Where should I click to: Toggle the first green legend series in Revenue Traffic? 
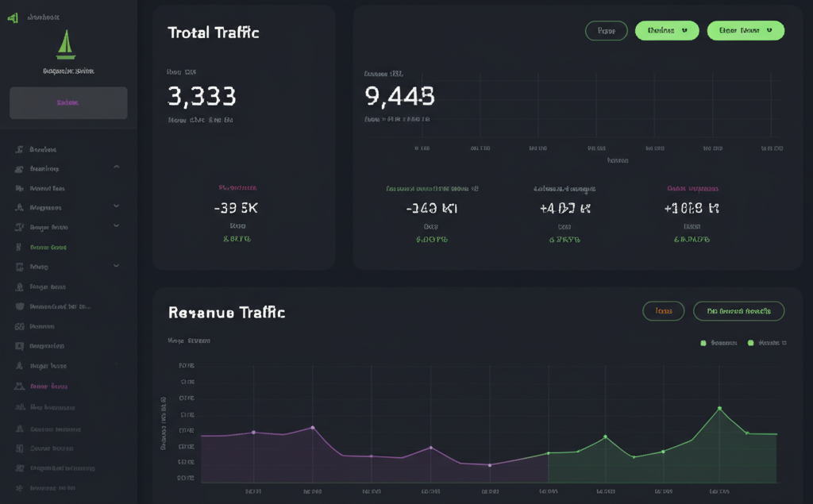[703, 343]
